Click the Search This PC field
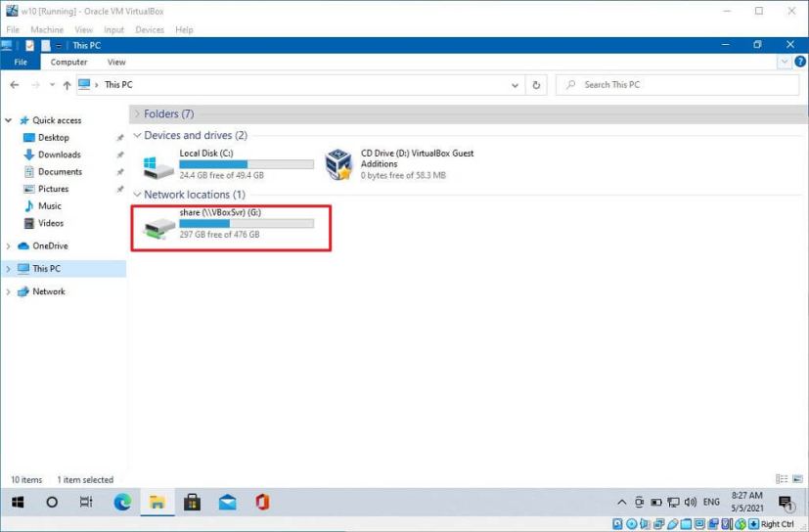The width and height of the screenshot is (809, 532). [678, 85]
